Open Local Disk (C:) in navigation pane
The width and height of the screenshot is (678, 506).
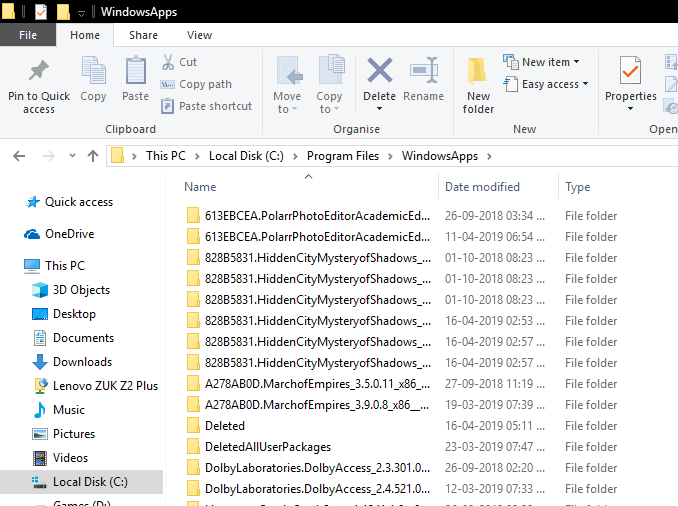pyautogui.click(x=81, y=482)
